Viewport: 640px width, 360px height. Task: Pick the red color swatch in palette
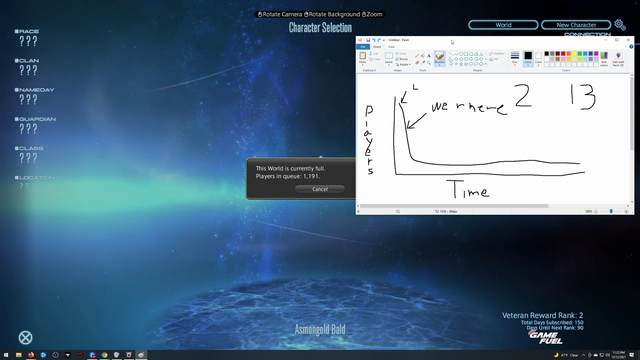tap(563, 53)
